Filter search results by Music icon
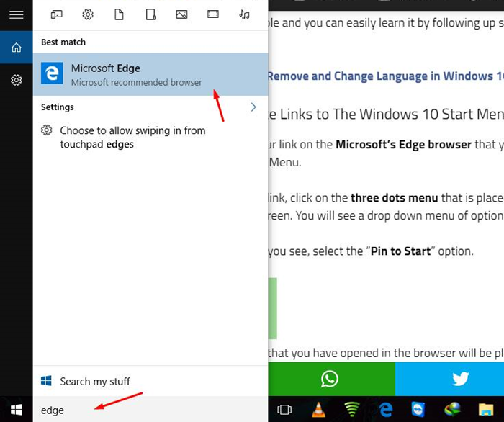Viewport: 504px width, 422px height. (x=244, y=15)
